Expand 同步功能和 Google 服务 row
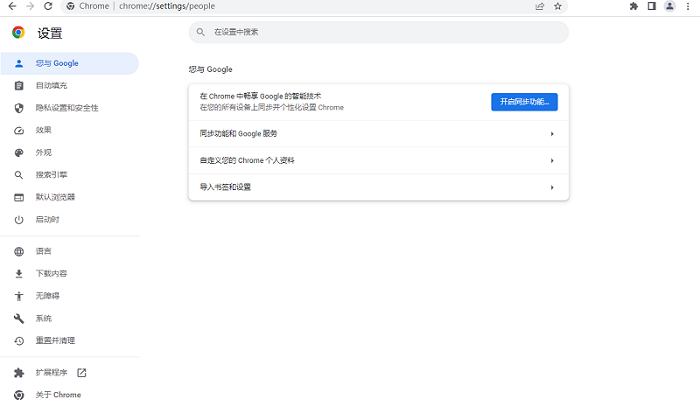 tap(378, 133)
